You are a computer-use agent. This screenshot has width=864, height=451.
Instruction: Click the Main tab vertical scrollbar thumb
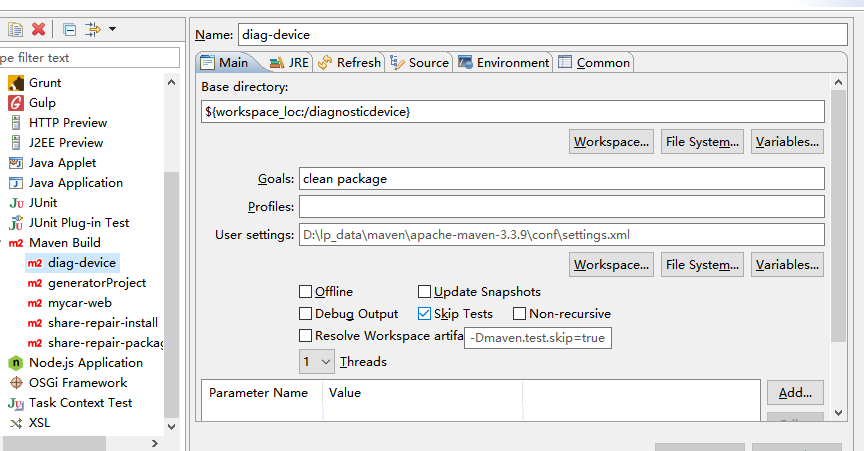(x=838, y=216)
